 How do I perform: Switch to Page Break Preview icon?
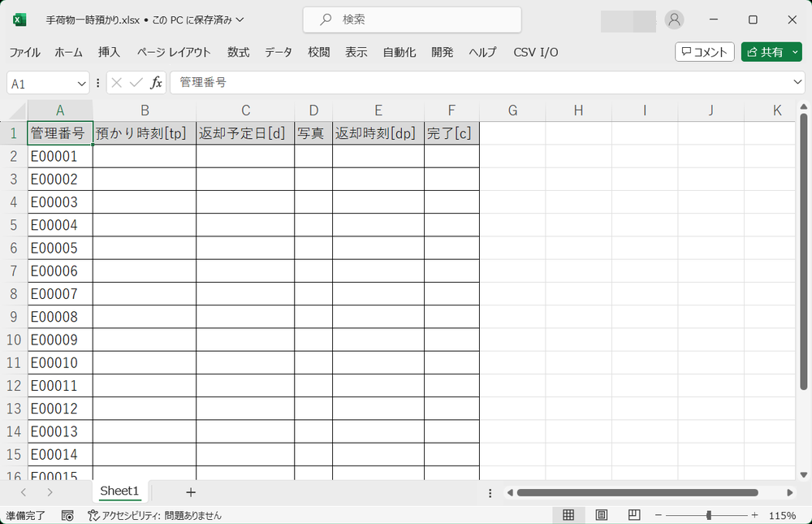(634, 515)
